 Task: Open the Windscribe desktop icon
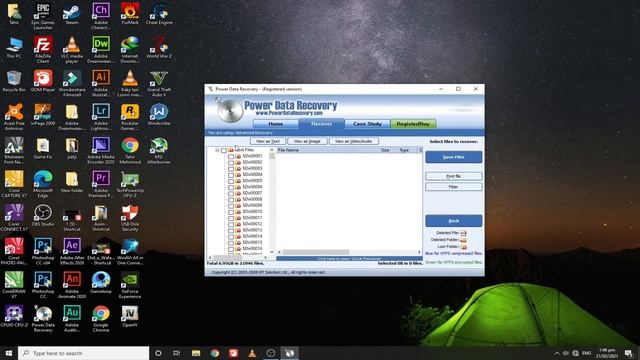[159, 114]
